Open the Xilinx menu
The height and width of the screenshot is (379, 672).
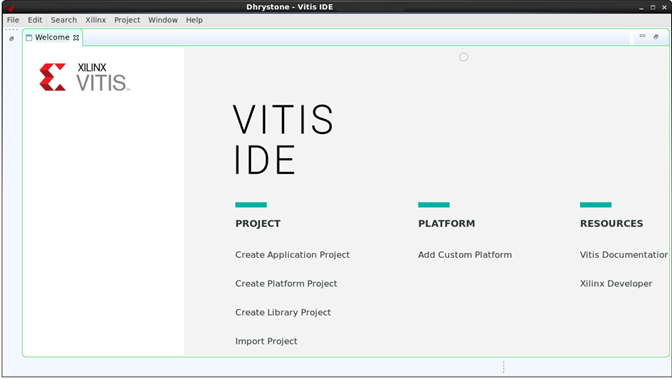[x=95, y=20]
